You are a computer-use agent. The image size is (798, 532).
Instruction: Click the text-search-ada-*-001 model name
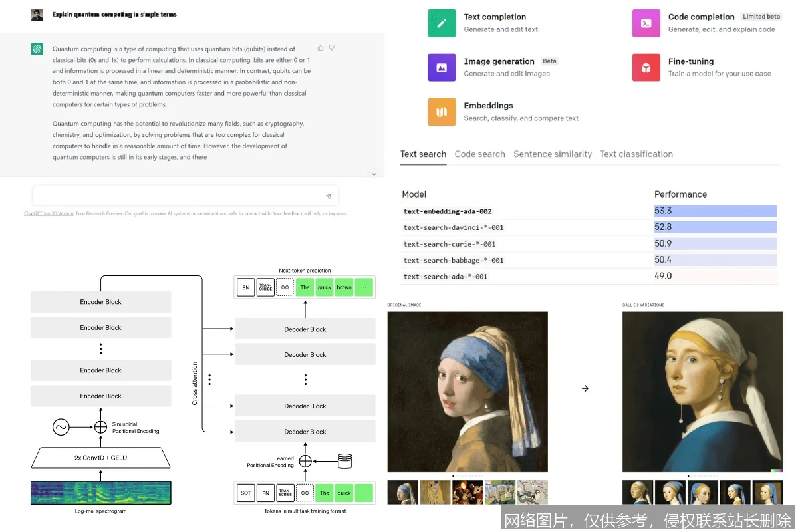446,276
